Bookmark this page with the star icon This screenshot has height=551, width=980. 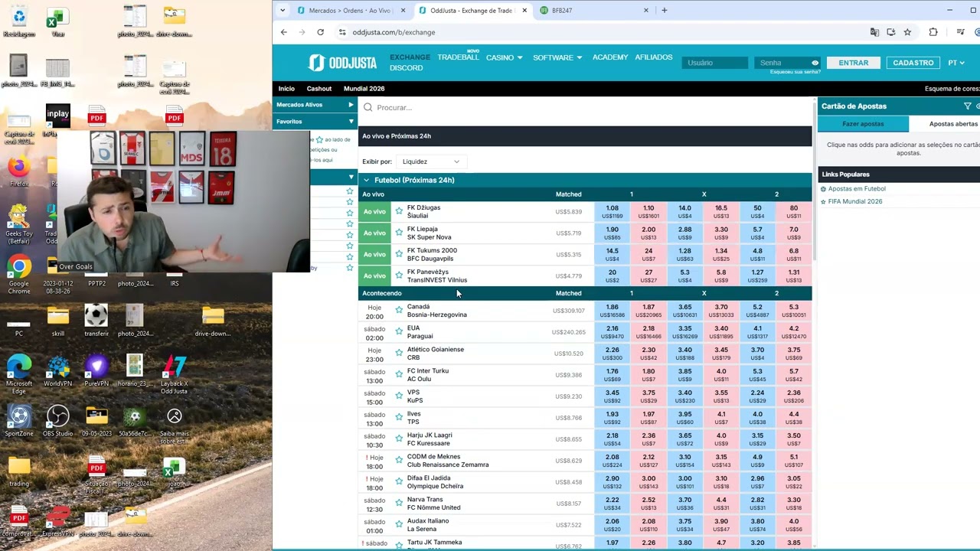[x=907, y=32]
